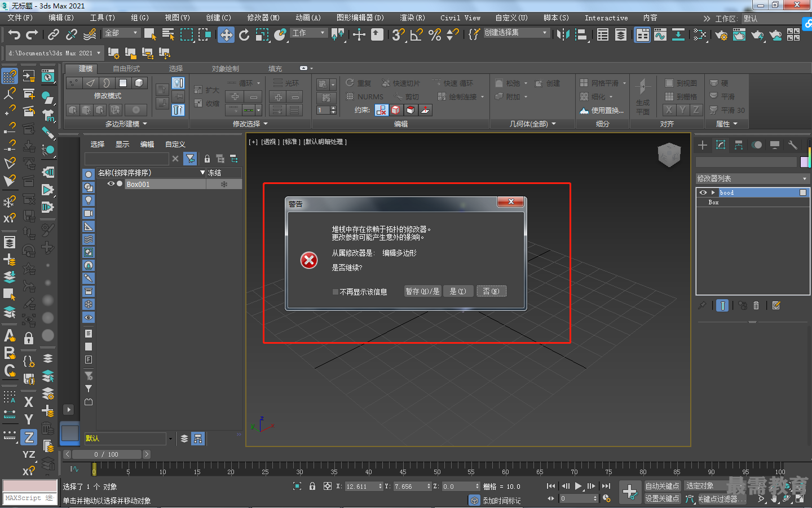Toggle the Percent Snap tool
The height and width of the screenshot is (508, 812).
click(x=435, y=35)
